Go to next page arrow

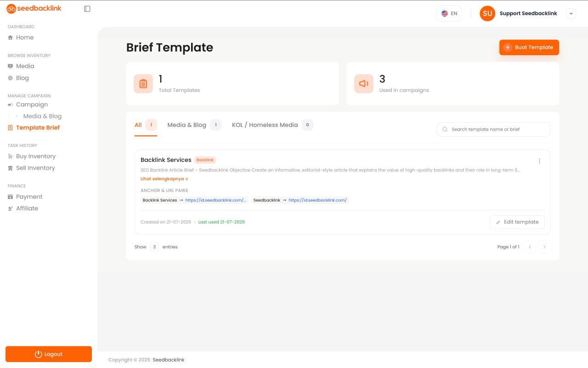point(544,247)
